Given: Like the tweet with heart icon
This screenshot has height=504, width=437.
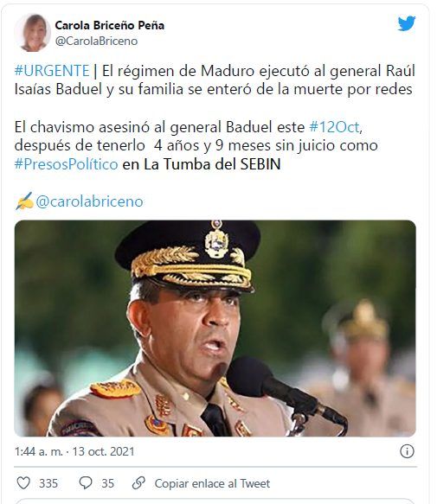Looking at the screenshot, I should pyautogui.click(x=23, y=482).
